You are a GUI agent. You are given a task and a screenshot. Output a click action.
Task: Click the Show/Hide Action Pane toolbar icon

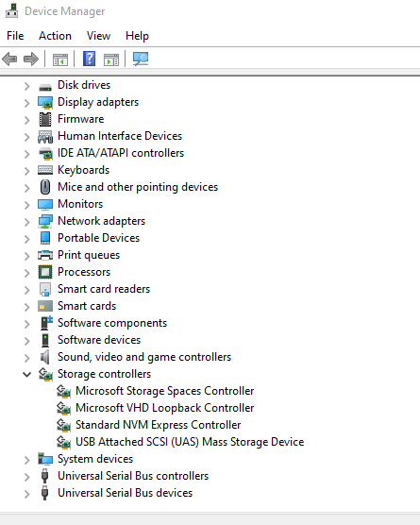pos(111,59)
